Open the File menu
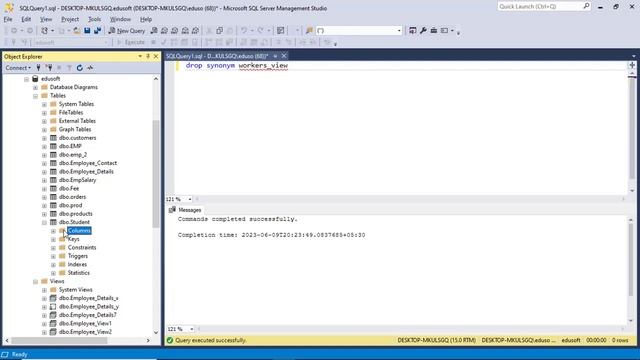The width and height of the screenshot is (640, 360). pos(8,19)
